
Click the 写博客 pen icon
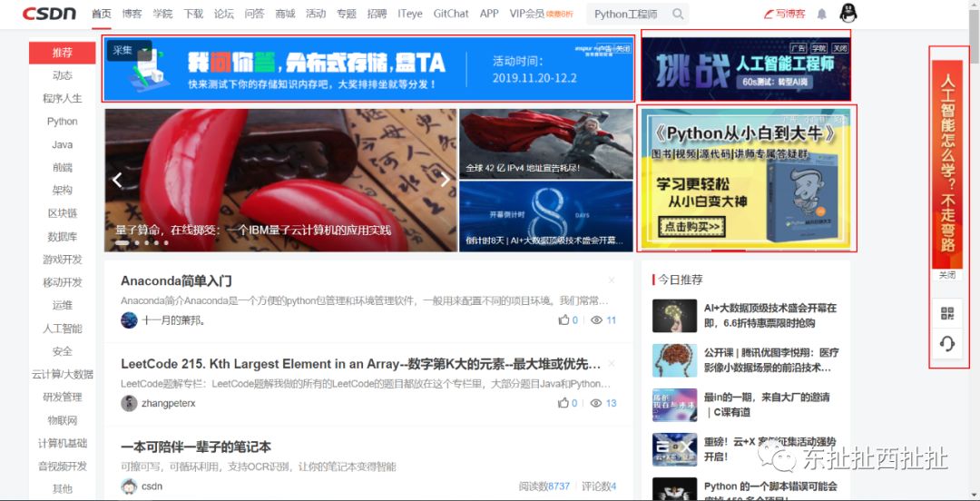(x=769, y=14)
